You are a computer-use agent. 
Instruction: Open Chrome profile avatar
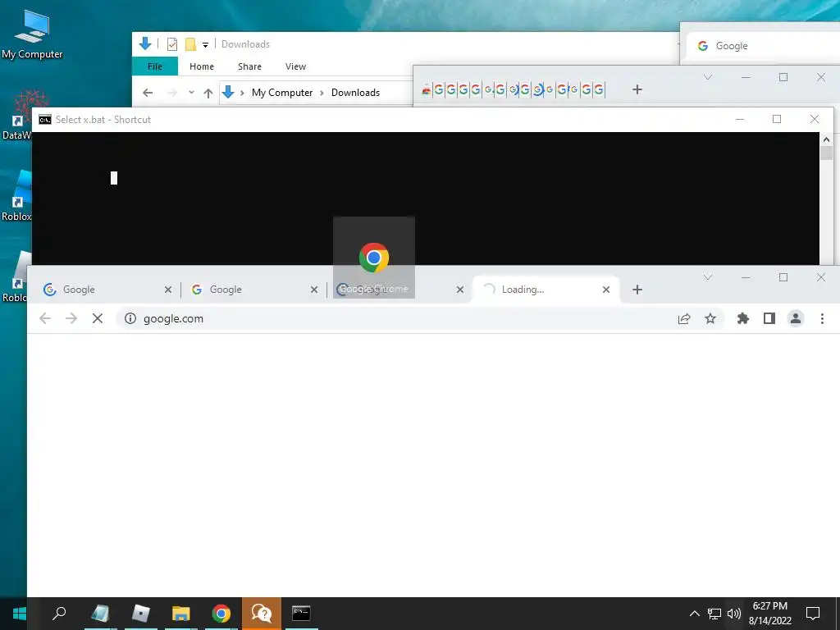(x=796, y=319)
